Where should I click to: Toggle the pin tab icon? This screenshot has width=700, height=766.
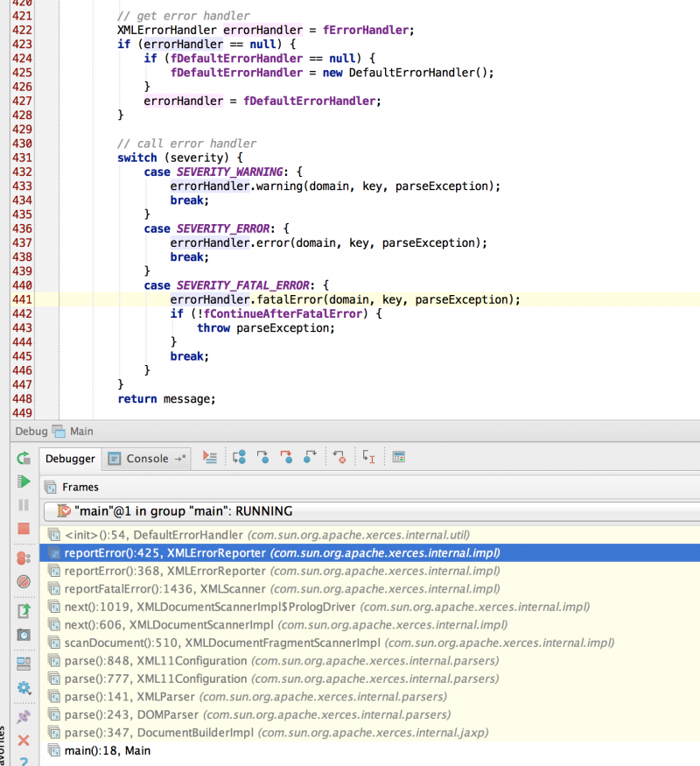point(24,716)
